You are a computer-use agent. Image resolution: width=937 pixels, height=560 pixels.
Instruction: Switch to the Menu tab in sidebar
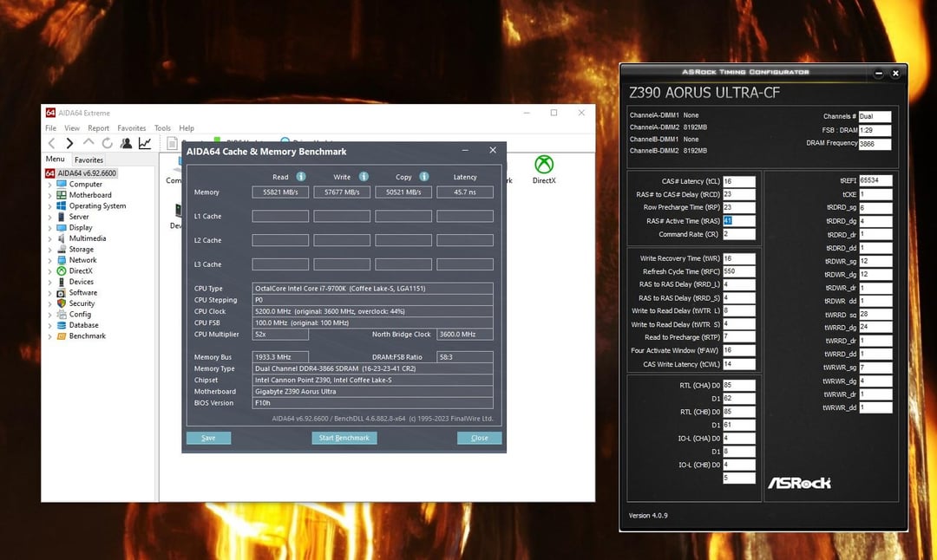click(x=55, y=159)
